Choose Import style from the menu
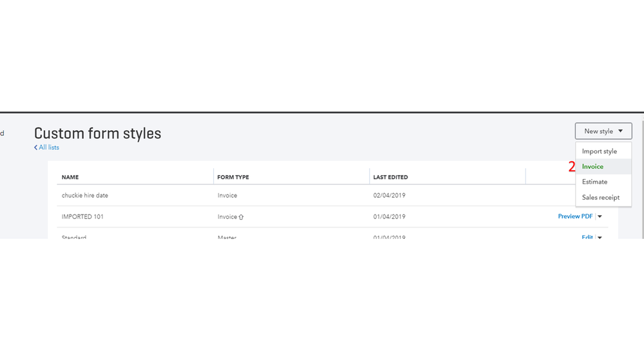This screenshot has height=362, width=644. (x=599, y=151)
